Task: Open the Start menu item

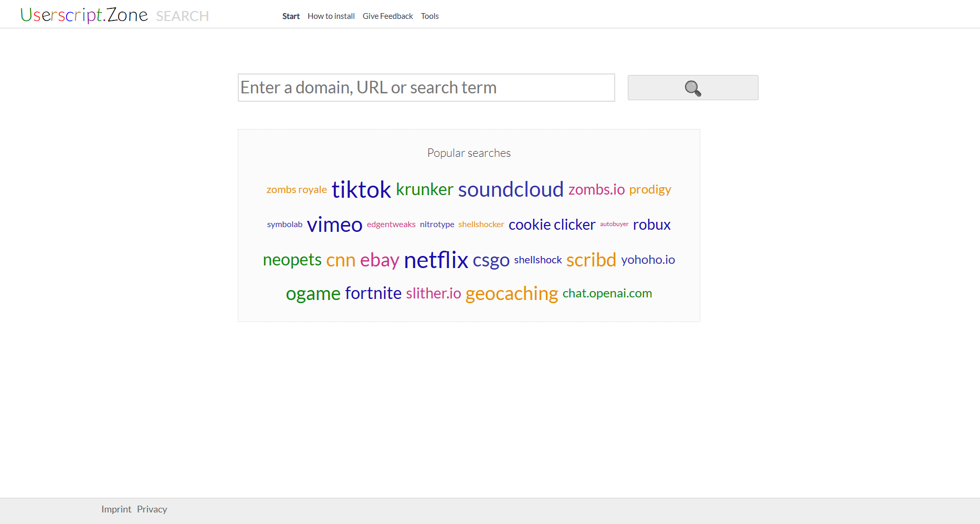Action: click(291, 16)
